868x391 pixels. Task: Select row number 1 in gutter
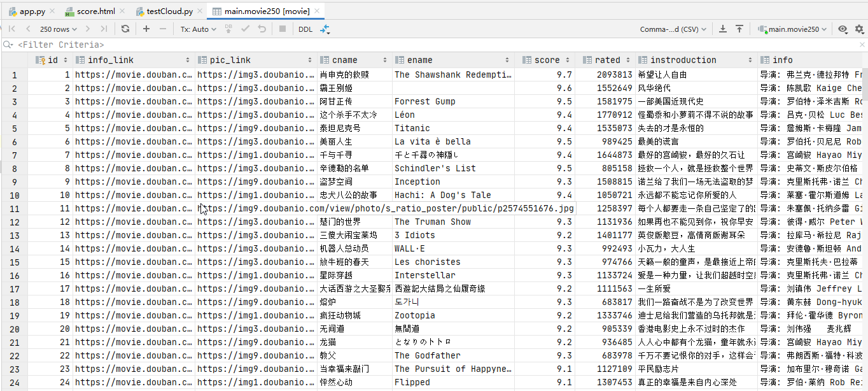[14, 75]
